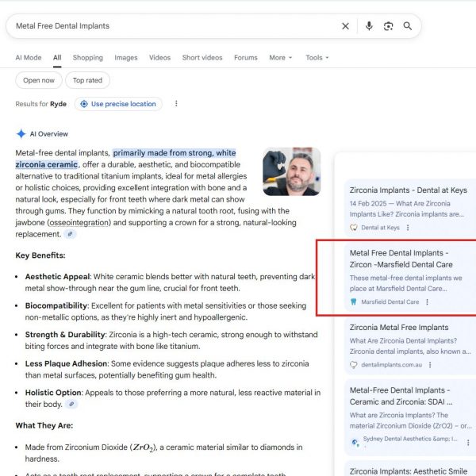Screen dimensions: 476x476
Task: Click 'Strength & Durability' bullet text
Action: click(x=65, y=335)
